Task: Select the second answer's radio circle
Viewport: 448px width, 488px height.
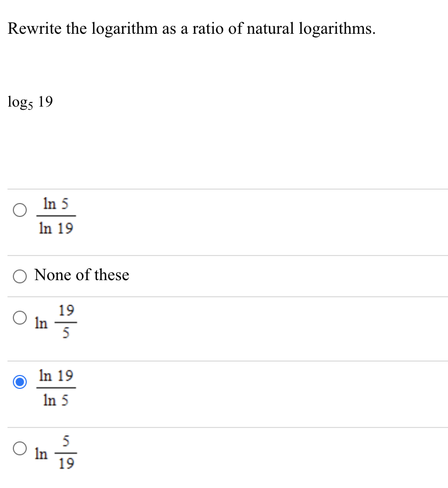Action: pyautogui.click(x=19, y=276)
